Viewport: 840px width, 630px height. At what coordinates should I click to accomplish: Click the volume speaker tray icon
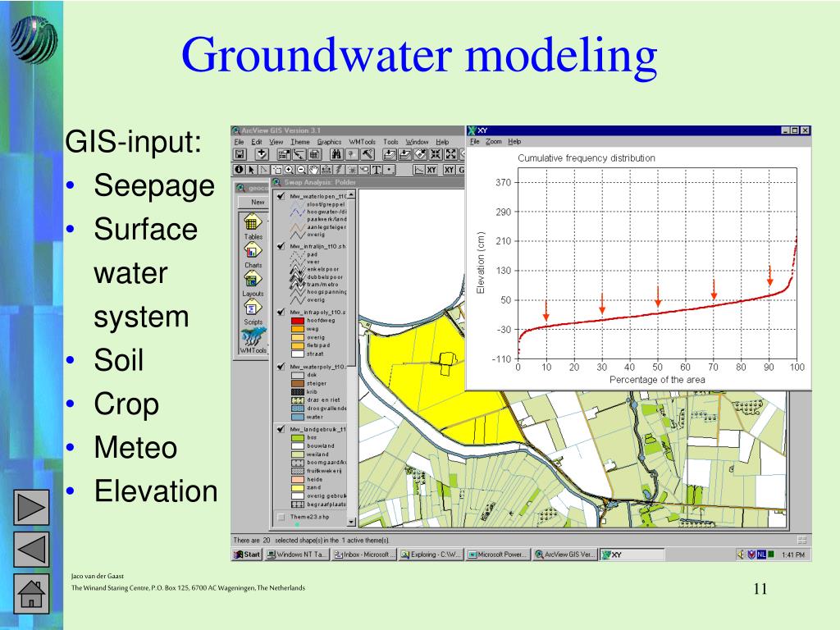(741, 555)
